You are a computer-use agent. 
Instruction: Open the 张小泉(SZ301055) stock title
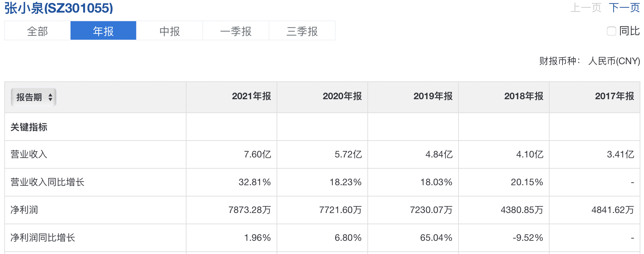tap(59, 8)
